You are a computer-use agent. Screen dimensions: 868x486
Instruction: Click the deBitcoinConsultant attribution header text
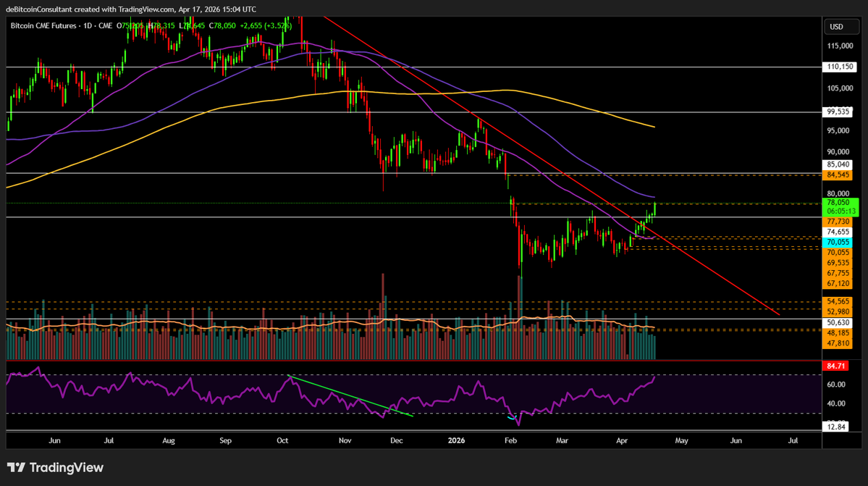130,9
